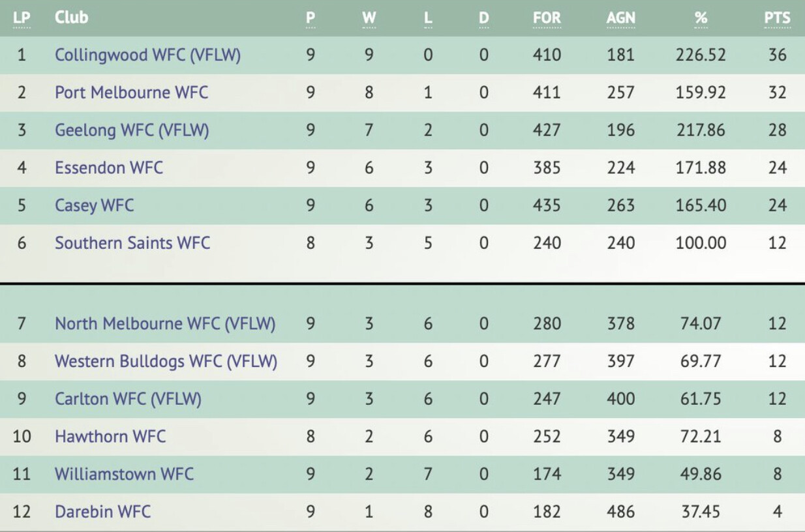Select Western Bulldogs WFC (VFLW) link

166,361
